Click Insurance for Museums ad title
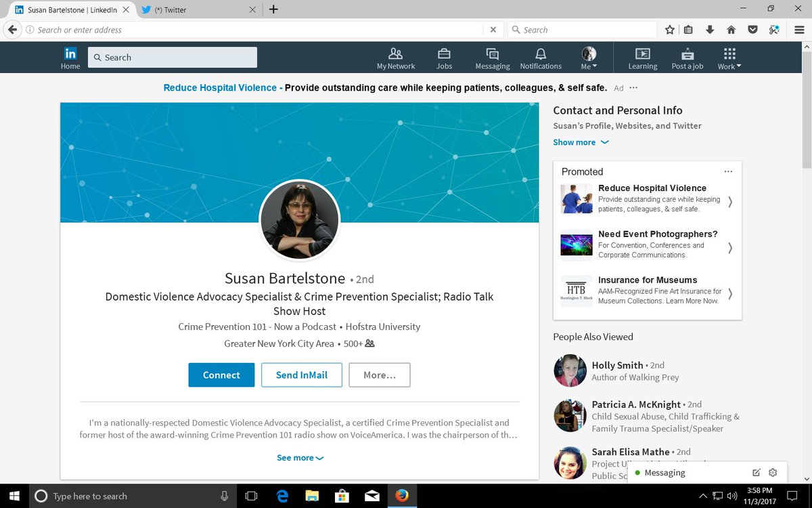The height and width of the screenshot is (508, 812). tap(648, 280)
